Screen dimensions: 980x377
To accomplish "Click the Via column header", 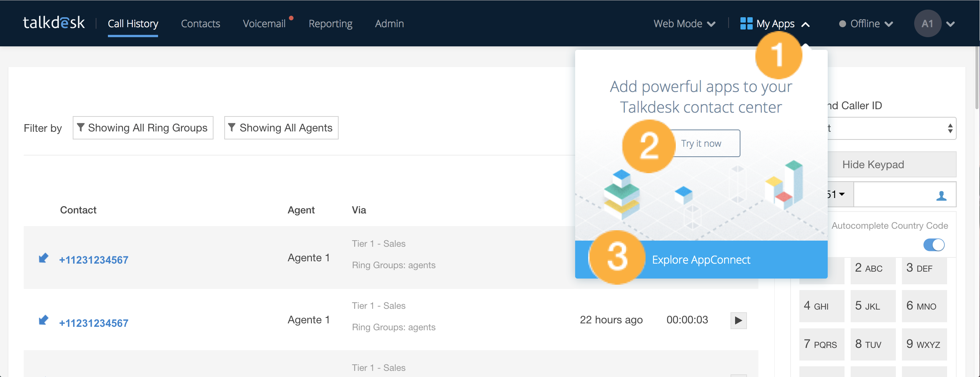I will (x=359, y=210).
